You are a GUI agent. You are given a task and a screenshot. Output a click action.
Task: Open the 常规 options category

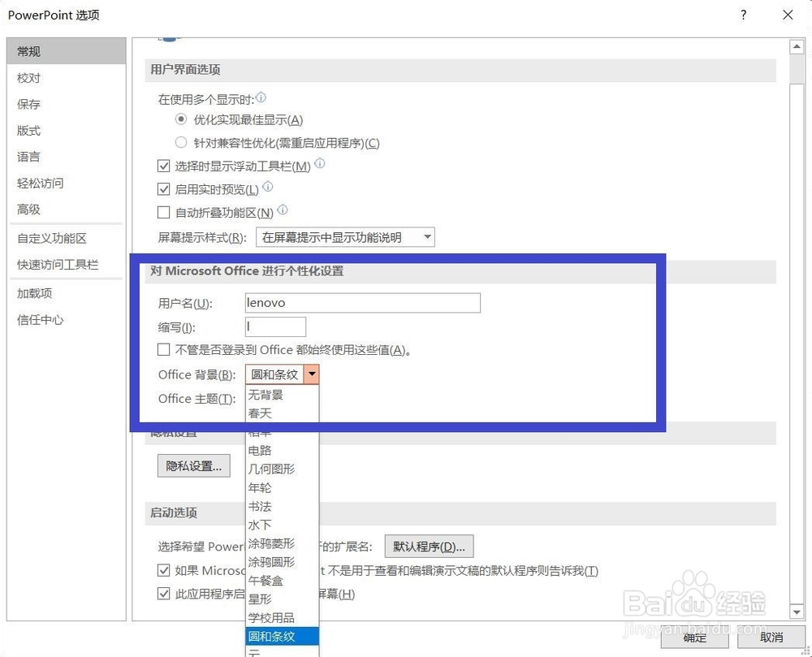67,51
